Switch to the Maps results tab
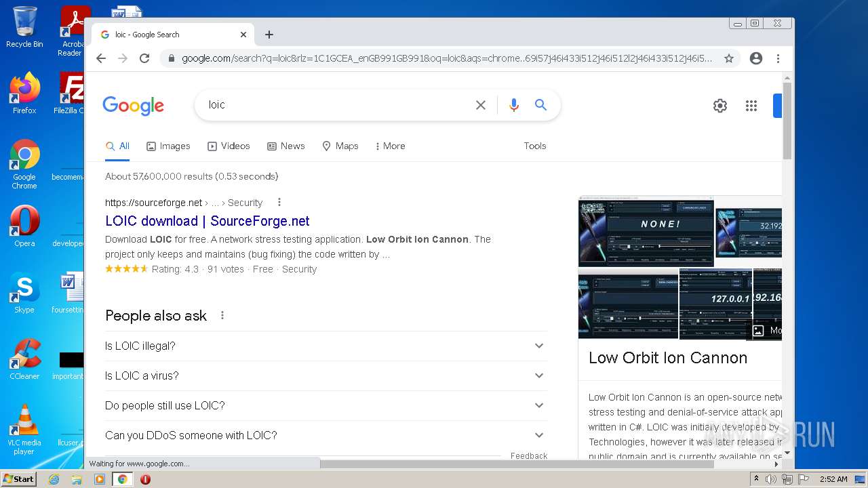 click(340, 146)
